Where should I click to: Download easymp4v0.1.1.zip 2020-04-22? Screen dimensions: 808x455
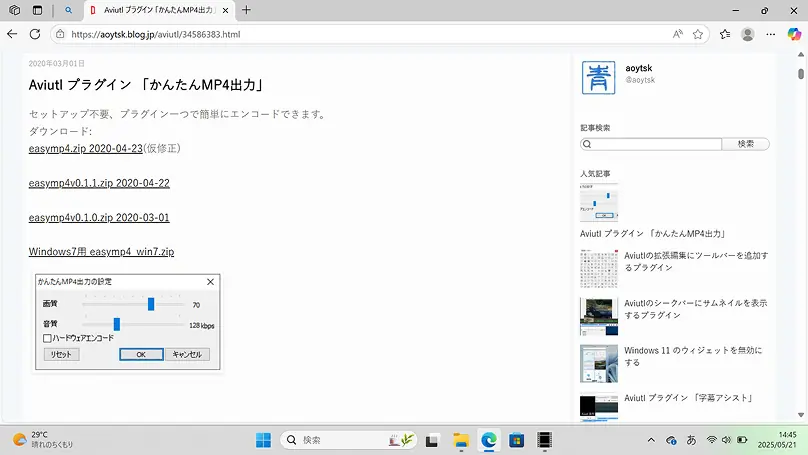pyautogui.click(x=99, y=183)
